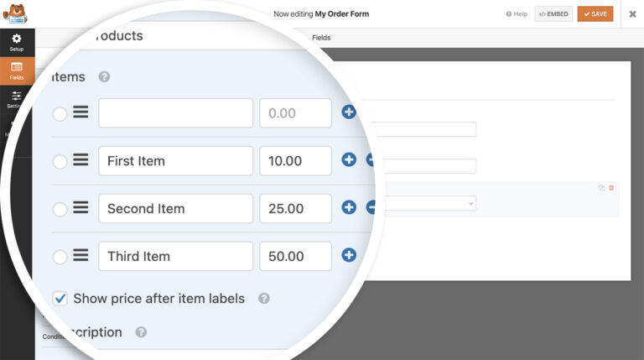Select Third Item radio button
Screen dimensions: 644x360
point(60,257)
